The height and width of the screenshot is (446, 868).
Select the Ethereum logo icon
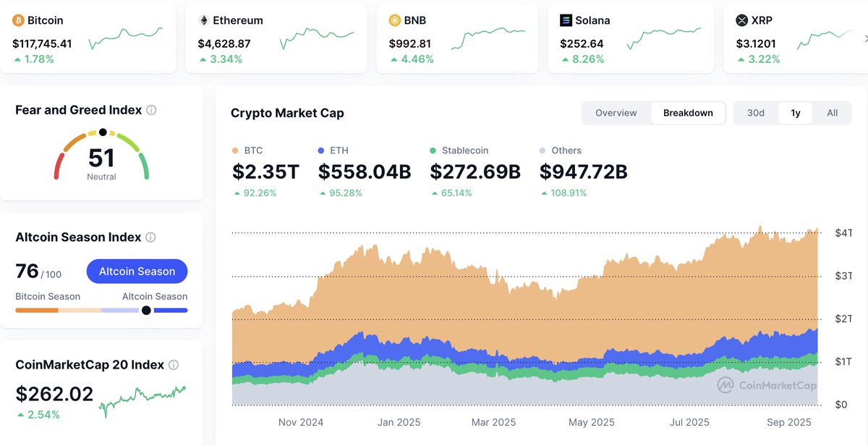[205, 20]
